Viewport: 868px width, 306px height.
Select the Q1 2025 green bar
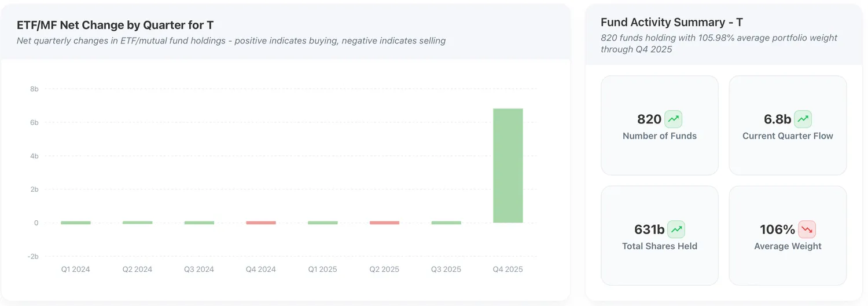point(323,223)
